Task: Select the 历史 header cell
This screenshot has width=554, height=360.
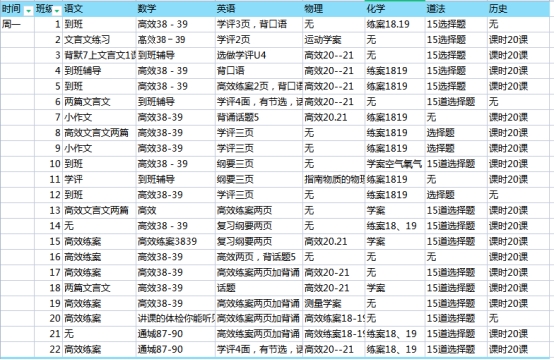Action: point(519,9)
